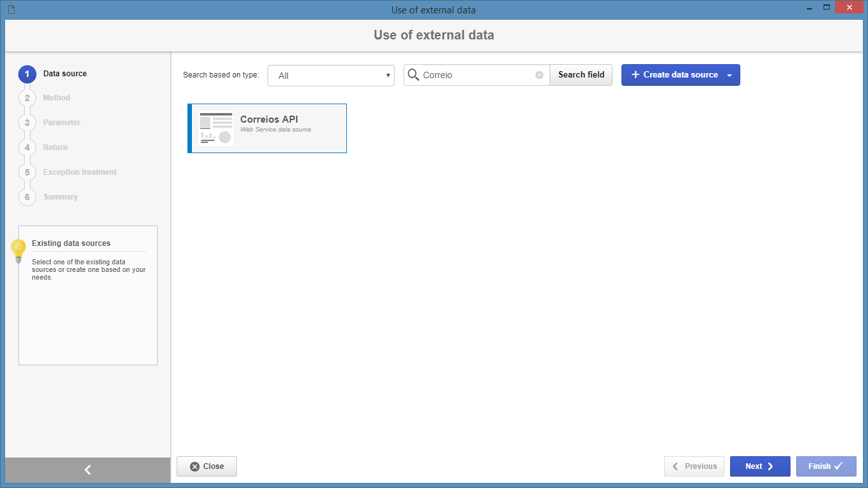Viewport: 868px width, 488px height.
Task: Go to step 3 Parameter
Action: point(50,123)
